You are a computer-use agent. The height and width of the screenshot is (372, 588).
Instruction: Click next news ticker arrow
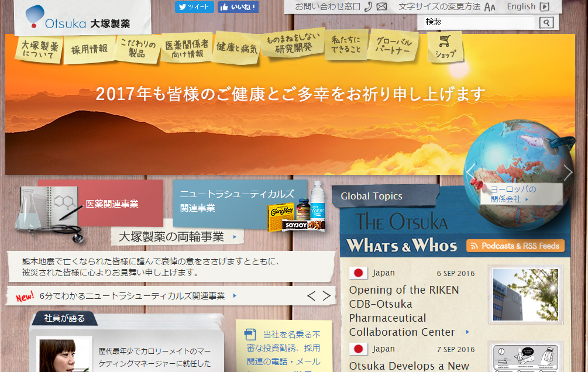click(326, 296)
